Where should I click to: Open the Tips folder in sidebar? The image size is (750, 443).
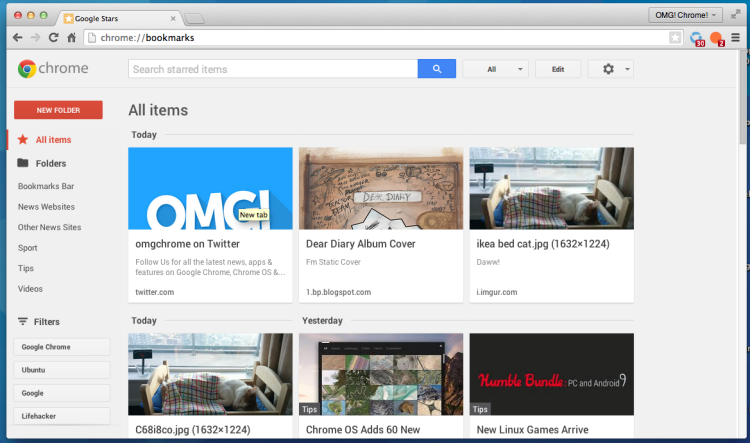click(x=26, y=268)
